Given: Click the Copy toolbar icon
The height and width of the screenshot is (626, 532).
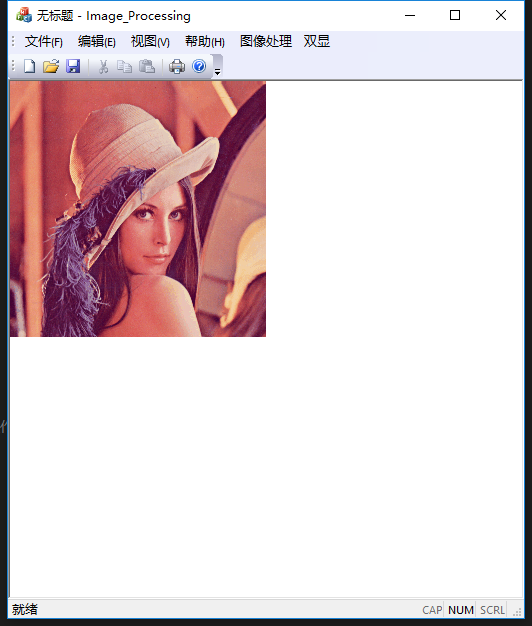Looking at the screenshot, I should pyautogui.click(x=125, y=66).
